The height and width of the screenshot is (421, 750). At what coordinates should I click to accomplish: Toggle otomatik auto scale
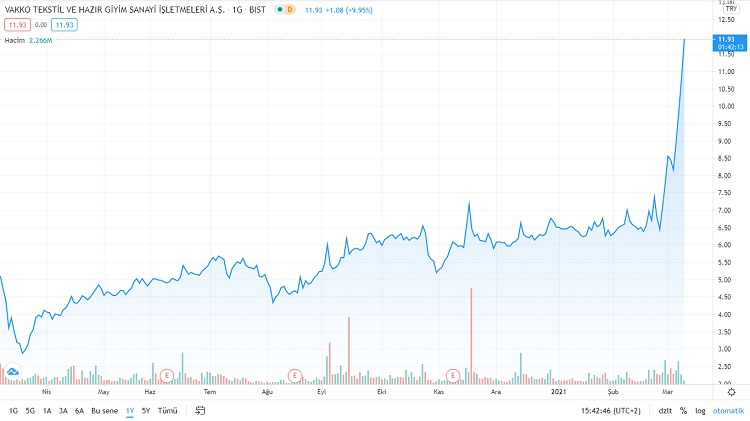[x=728, y=411]
